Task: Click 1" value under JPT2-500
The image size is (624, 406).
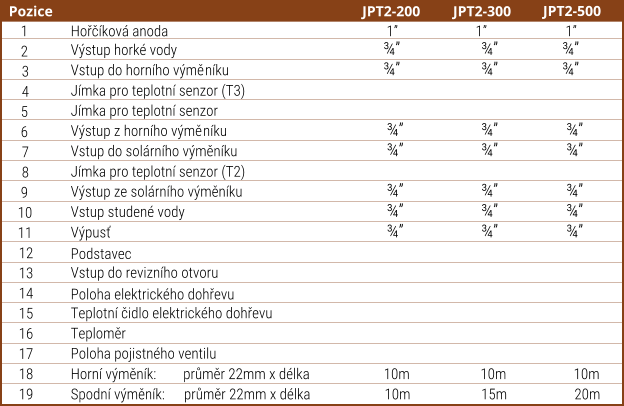Action: coord(571,31)
